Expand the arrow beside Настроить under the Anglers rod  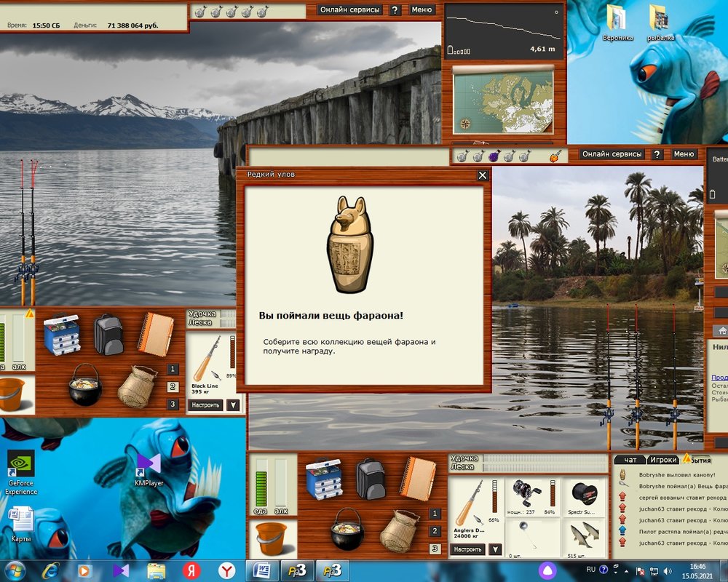pos(495,549)
